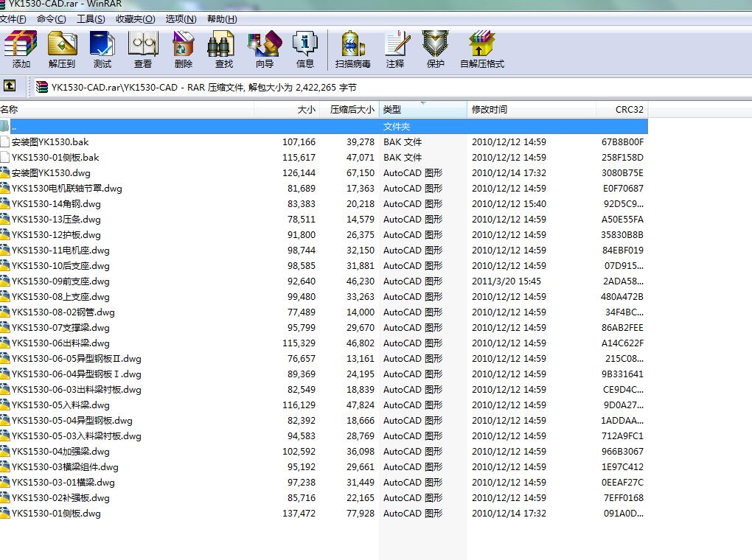
Task: Click the 测试 (Test) toolbar icon
Action: [x=102, y=49]
